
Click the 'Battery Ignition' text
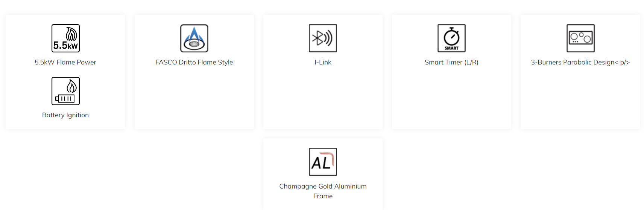click(x=65, y=115)
